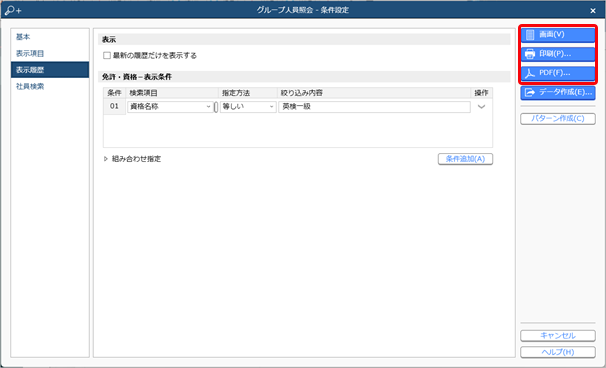Select the 表示履歴 sidebar item
Image resolution: width=606 pixels, height=368 pixels.
[50, 70]
